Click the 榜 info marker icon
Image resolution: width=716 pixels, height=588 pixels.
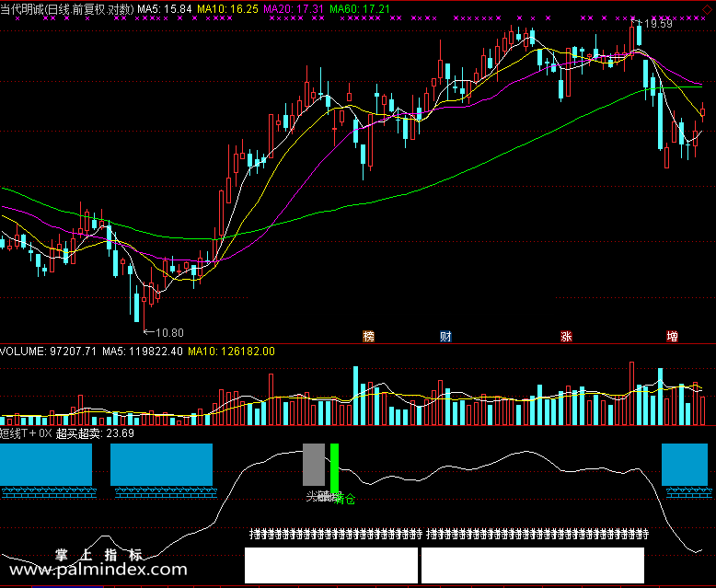tap(368, 337)
